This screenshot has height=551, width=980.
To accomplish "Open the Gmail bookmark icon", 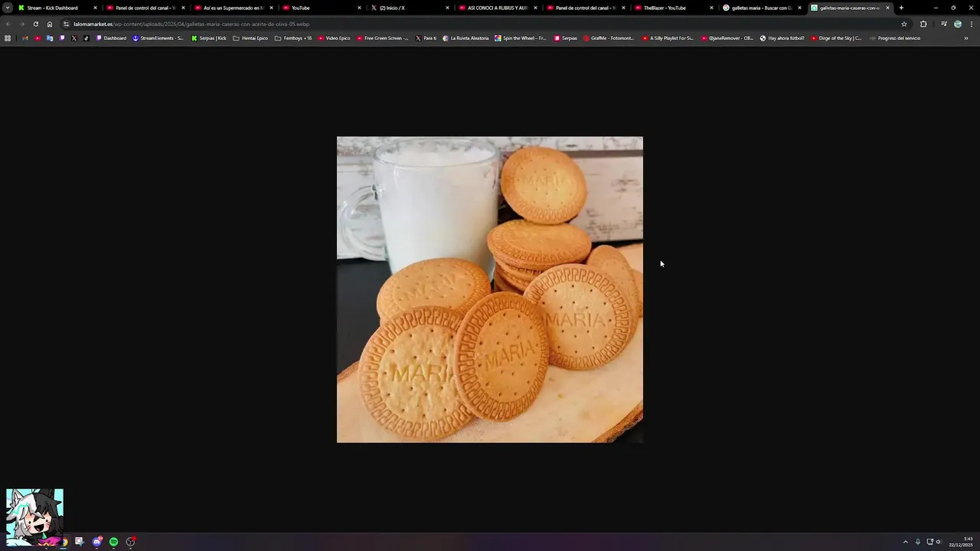I will (x=25, y=38).
